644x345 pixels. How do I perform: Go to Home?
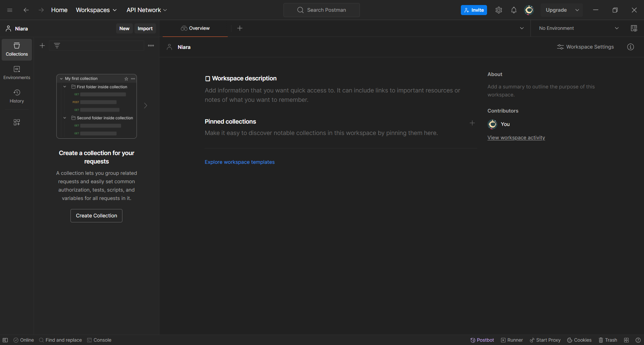point(59,10)
